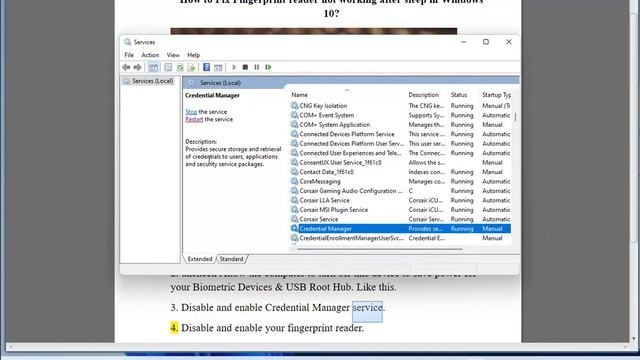Select Connected Devices Platform User Service row
Image resolution: width=640 pixels, height=360 pixels.
click(400, 143)
